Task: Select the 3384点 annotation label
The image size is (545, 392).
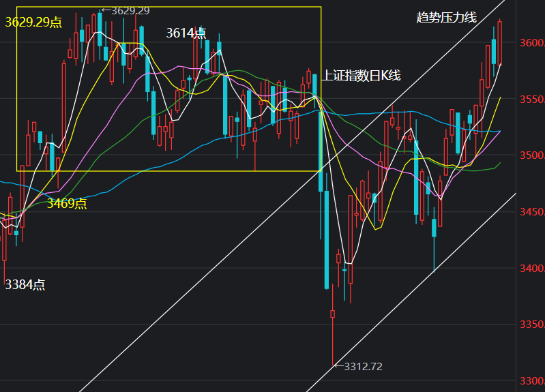Action: 25,284
